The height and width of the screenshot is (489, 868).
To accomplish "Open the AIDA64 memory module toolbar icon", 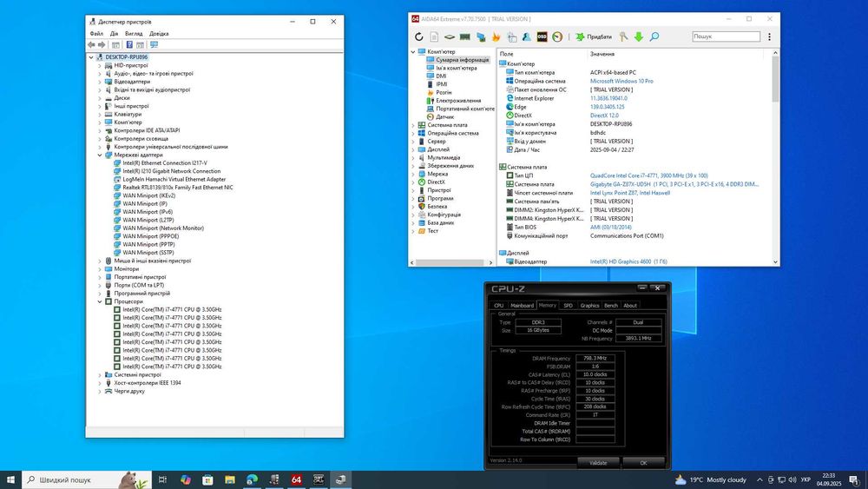I will 465,36.
